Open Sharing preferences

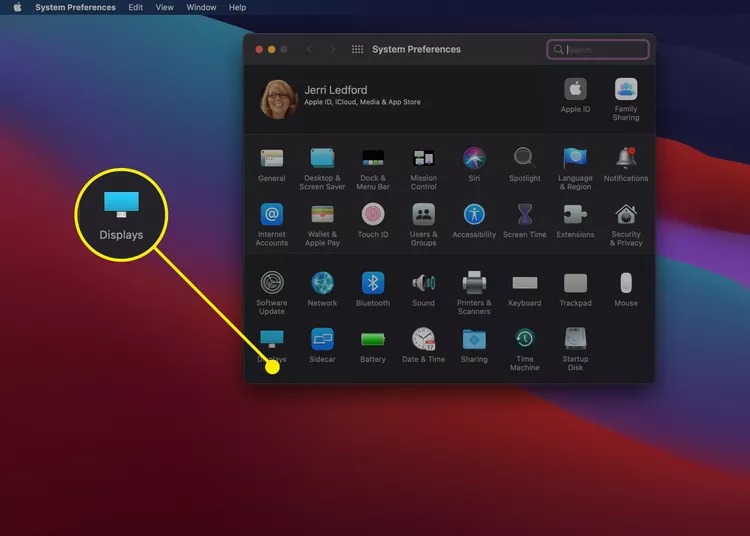click(x=474, y=345)
